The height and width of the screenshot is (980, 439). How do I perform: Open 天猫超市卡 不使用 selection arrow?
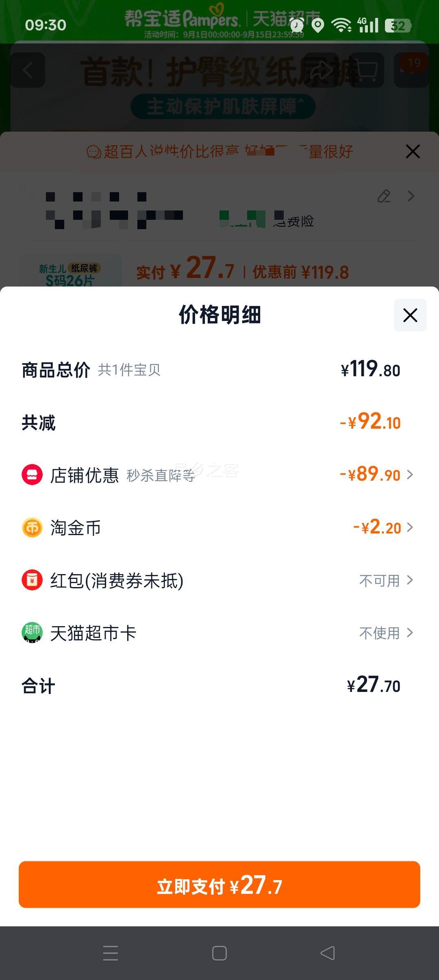tap(410, 633)
